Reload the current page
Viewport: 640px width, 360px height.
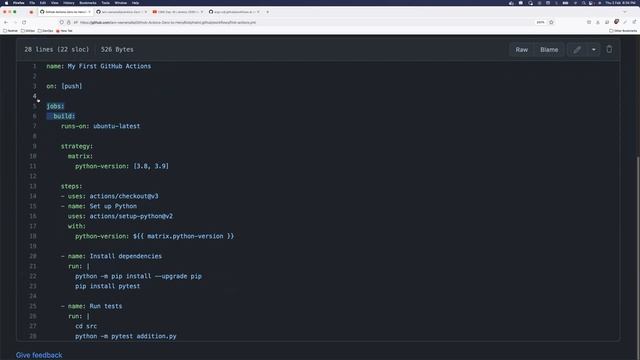24,22
